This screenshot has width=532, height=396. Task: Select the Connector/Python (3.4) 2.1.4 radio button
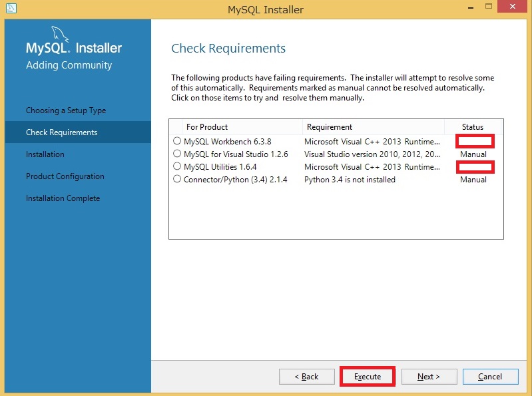[x=176, y=178]
